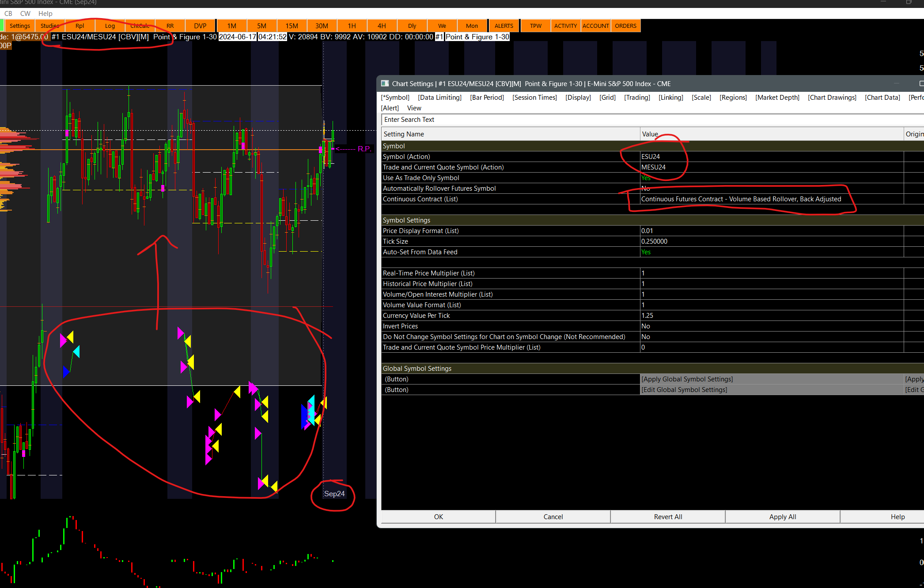This screenshot has width=924, height=588.
Task: Select the 5M timeframe button
Action: [x=261, y=26]
